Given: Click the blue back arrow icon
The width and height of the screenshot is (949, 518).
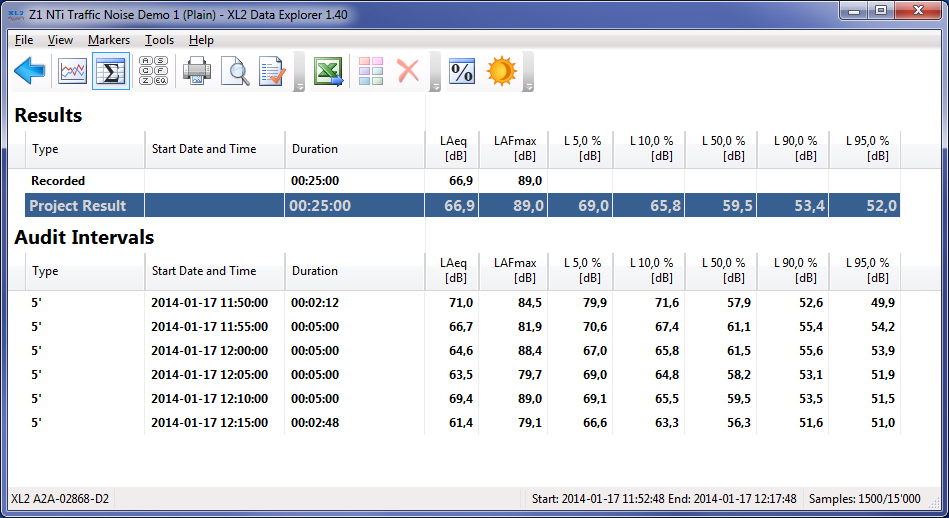Looking at the screenshot, I should (31, 72).
